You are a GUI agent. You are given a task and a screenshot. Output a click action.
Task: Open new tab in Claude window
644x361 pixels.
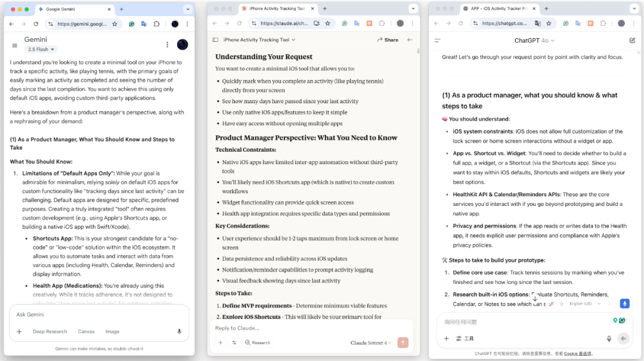(x=325, y=8)
